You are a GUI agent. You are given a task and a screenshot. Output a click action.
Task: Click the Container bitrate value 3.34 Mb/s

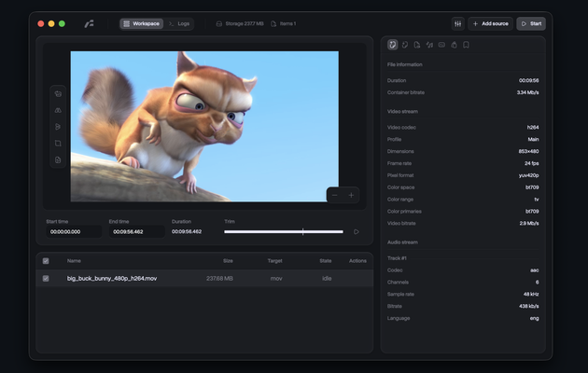(527, 92)
